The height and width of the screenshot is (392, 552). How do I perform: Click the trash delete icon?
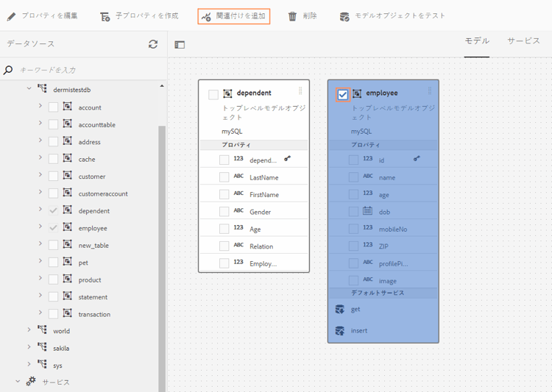coord(292,16)
